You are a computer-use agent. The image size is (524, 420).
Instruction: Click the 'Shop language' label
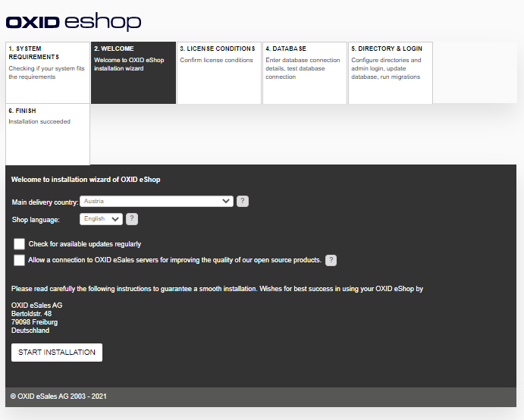pyautogui.click(x=36, y=220)
